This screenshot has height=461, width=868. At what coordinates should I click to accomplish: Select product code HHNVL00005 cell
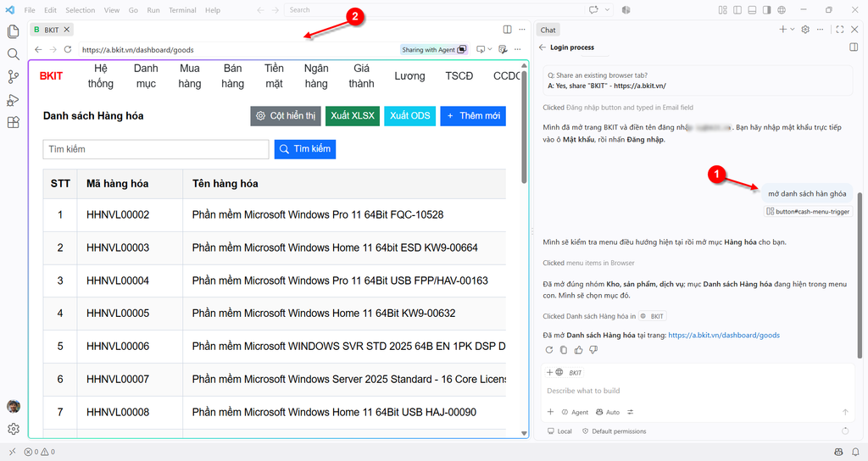tap(130, 314)
